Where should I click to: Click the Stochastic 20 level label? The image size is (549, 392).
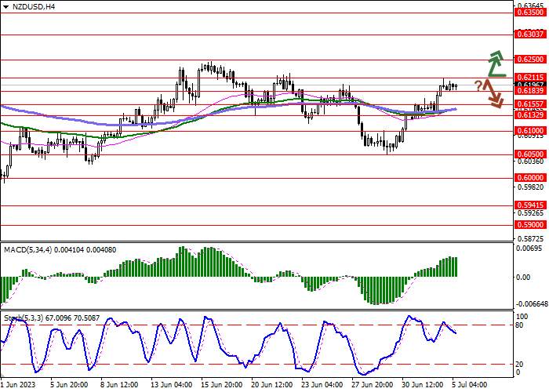(x=521, y=365)
